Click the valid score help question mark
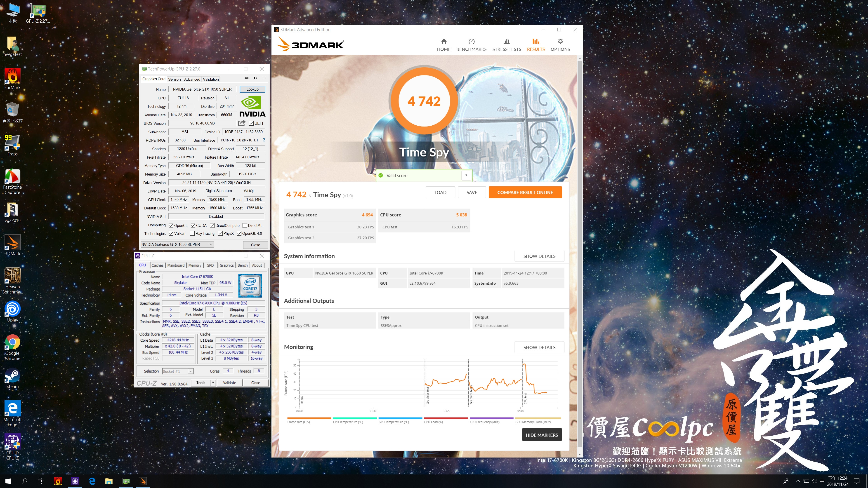The height and width of the screenshot is (488, 868). coord(466,176)
